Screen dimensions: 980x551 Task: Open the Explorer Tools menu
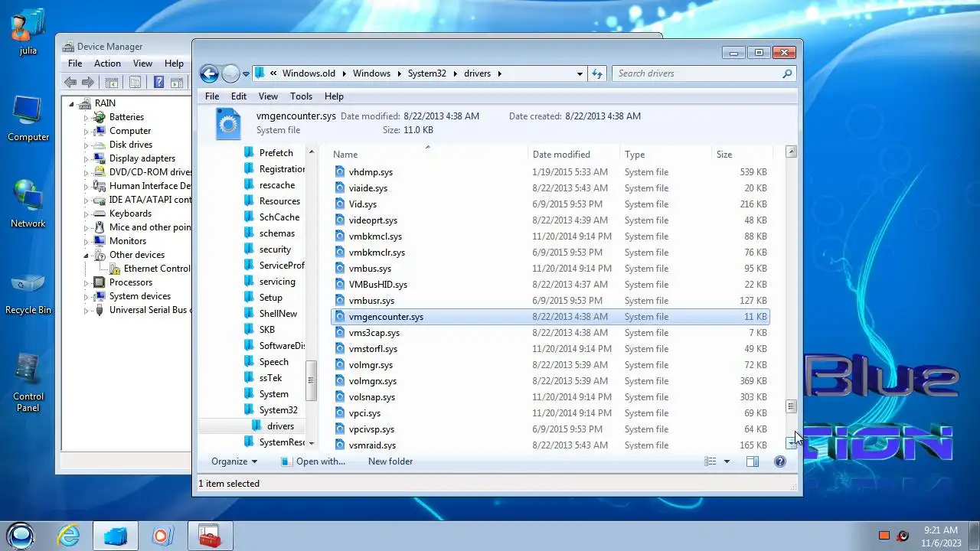(x=301, y=96)
